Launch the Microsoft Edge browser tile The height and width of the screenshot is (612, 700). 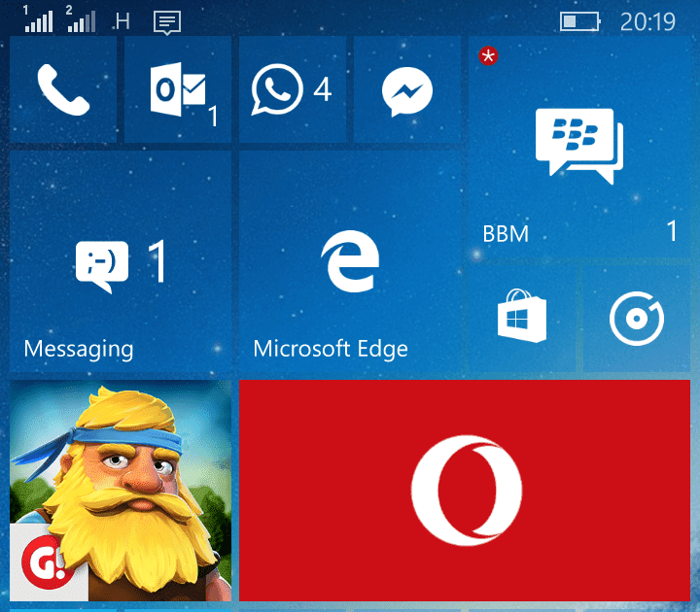(350, 261)
